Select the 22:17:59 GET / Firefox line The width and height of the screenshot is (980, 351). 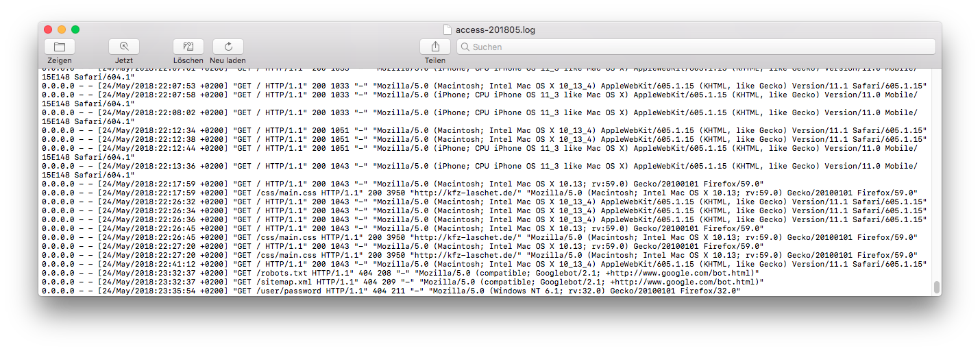tap(402, 184)
